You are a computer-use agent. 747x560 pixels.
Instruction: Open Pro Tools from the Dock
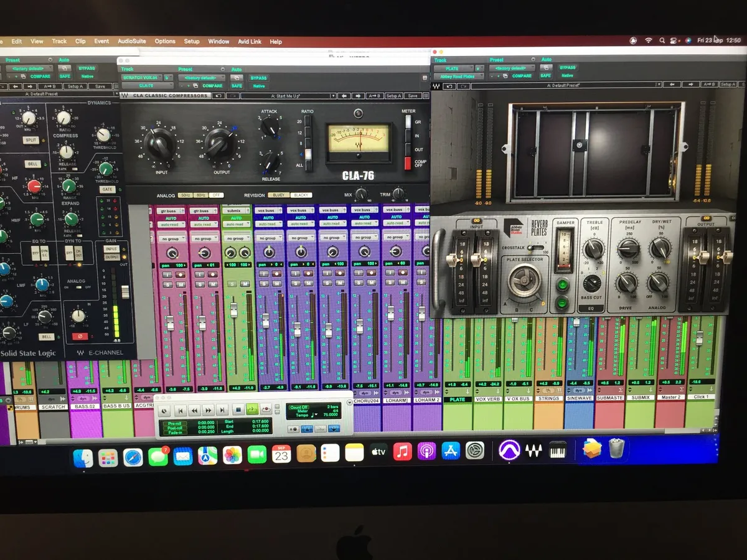point(509,450)
